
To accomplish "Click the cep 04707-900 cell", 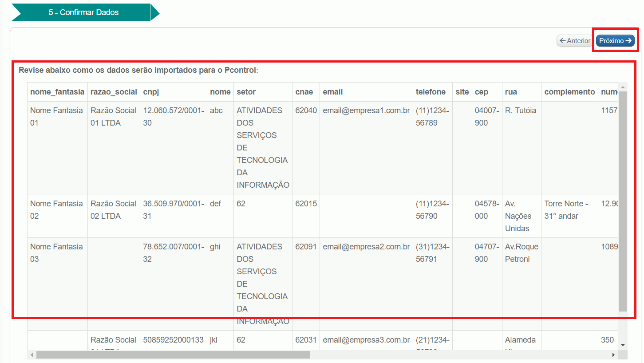I will click(487, 284).
